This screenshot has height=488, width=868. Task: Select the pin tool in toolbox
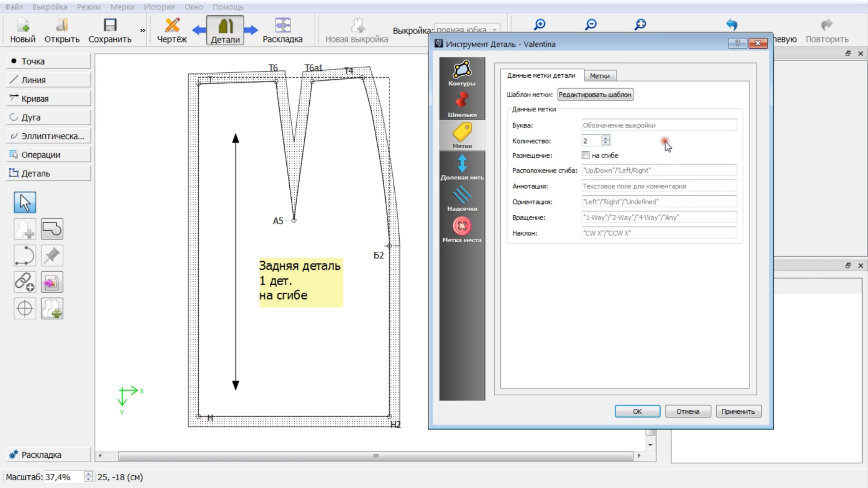tap(52, 256)
